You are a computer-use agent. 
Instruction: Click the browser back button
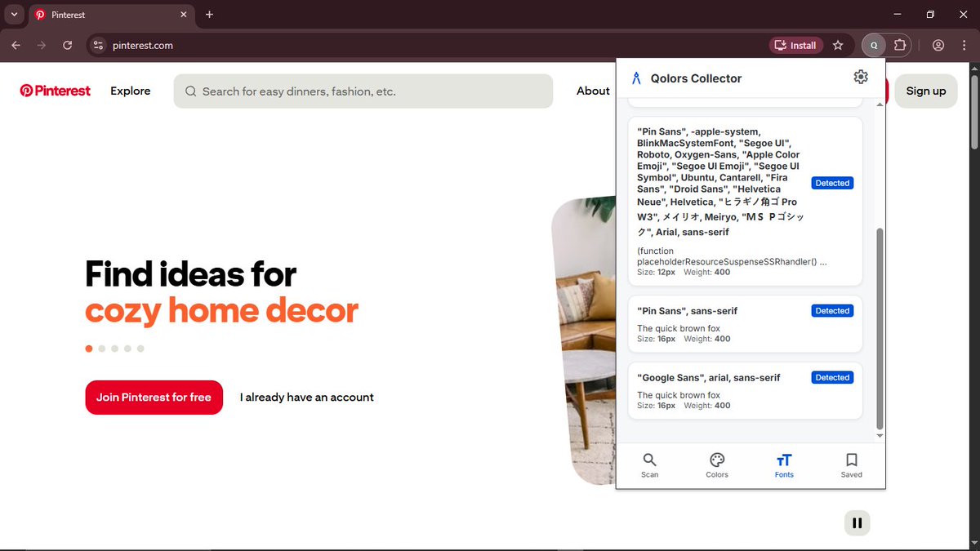click(x=16, y=46)
